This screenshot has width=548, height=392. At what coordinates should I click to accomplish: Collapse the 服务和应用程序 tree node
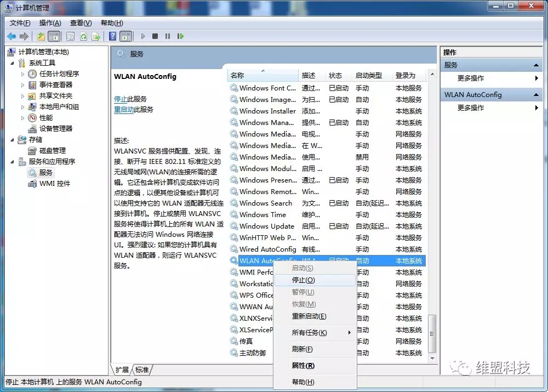click(12, 162)
